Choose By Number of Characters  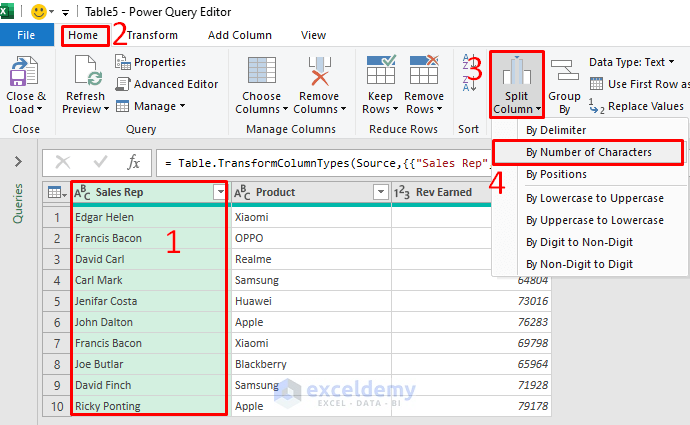pyautogui.click(x=588, y=152)
